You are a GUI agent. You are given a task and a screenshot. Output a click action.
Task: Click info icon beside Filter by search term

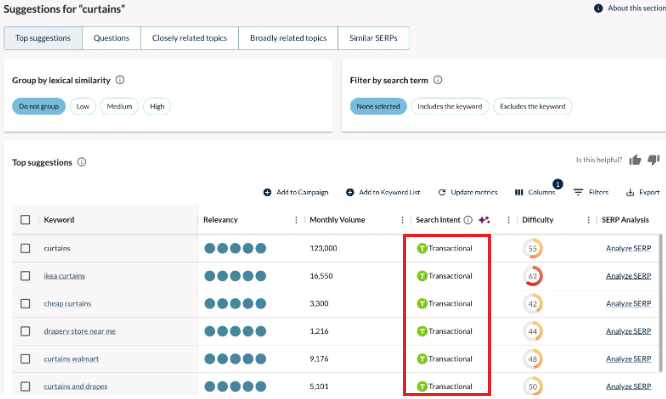click(438, 80)
